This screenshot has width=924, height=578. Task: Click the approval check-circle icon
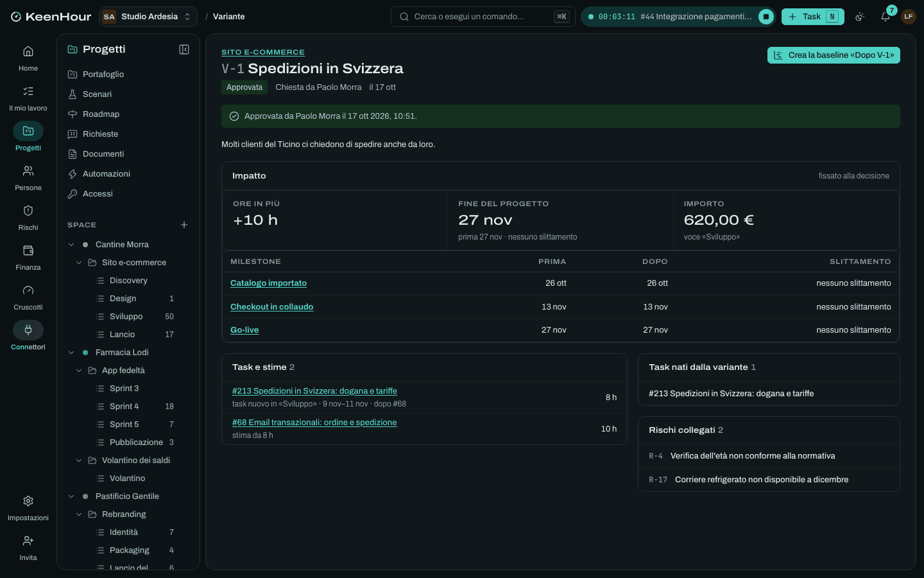click(234, 116)
